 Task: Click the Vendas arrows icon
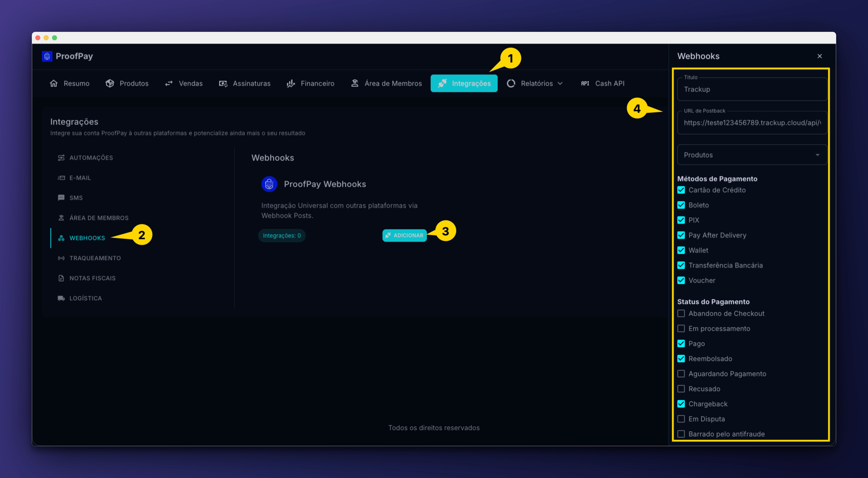tap(169, 83)
